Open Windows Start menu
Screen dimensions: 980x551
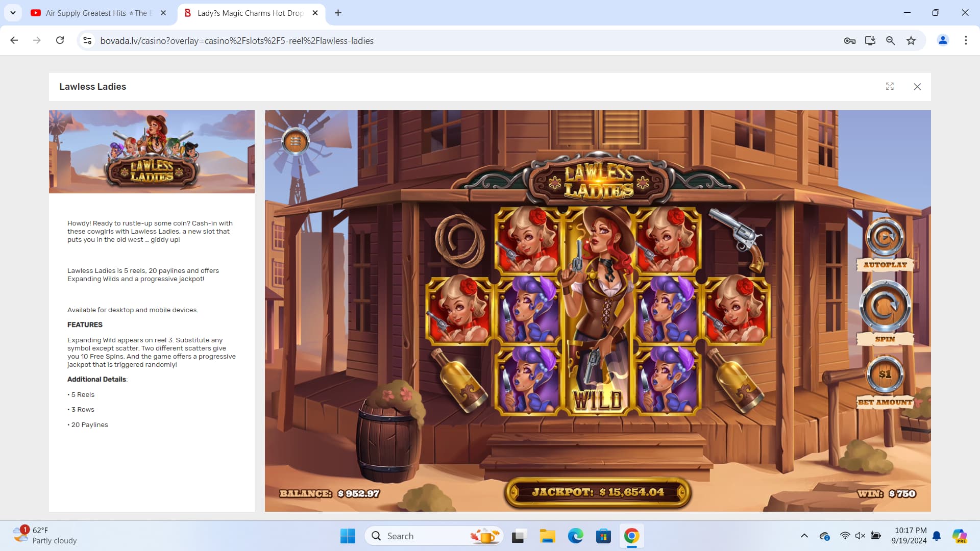[348, 536]
